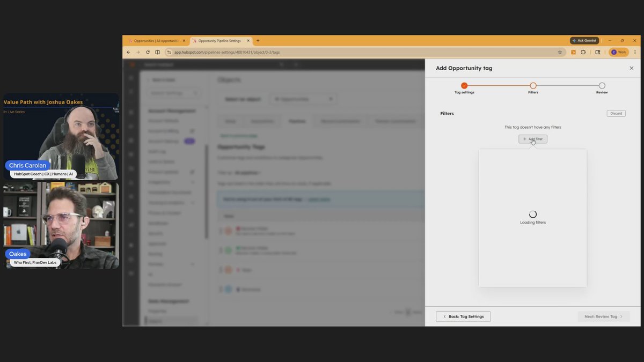The height and width of the screenshot is (362, 644).
Task: Open a new browser tab
Action: coord(258,41)
